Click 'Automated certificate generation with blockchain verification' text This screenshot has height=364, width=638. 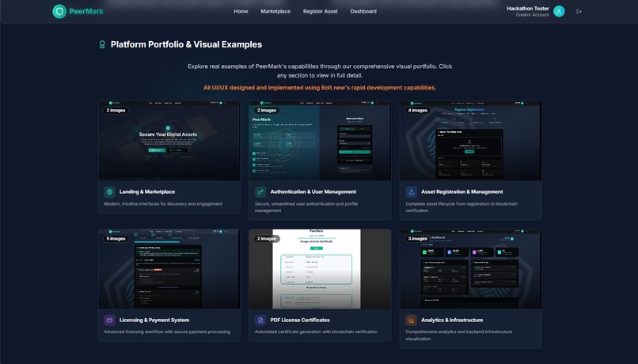tap(316, 332)
